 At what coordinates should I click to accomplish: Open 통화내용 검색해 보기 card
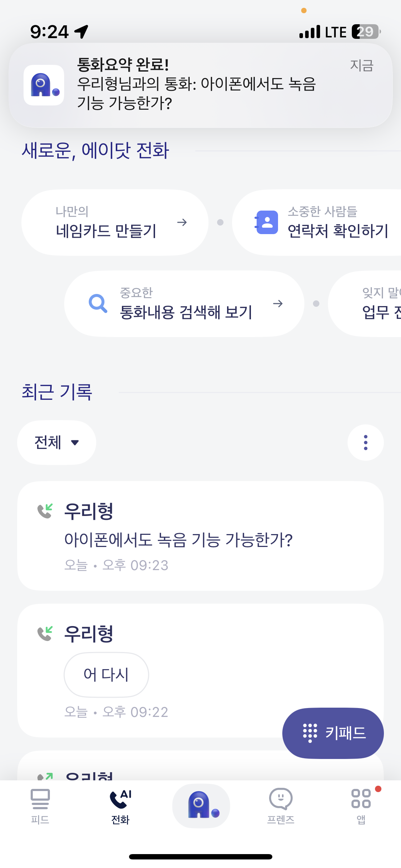coord(184,304)
